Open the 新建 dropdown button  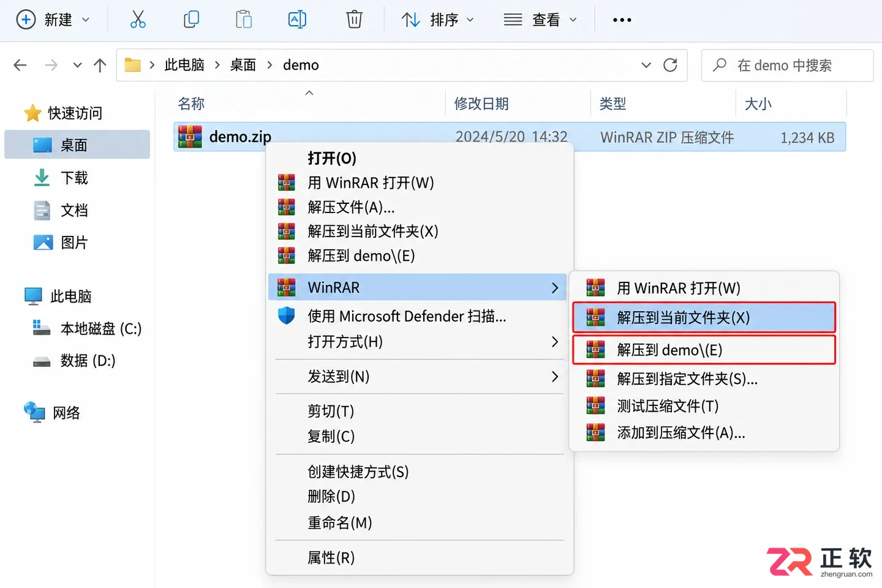click(x=53, y=20)
